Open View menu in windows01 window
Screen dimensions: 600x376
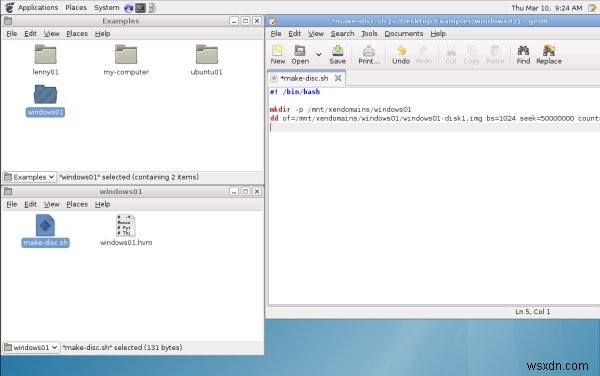point(51,204)
